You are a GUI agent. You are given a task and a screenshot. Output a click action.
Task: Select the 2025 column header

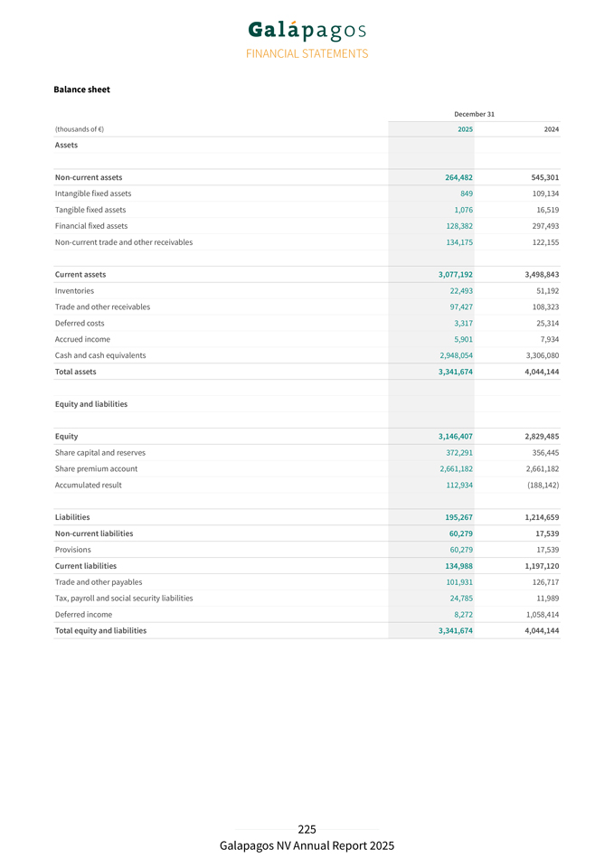pos(464,129)
